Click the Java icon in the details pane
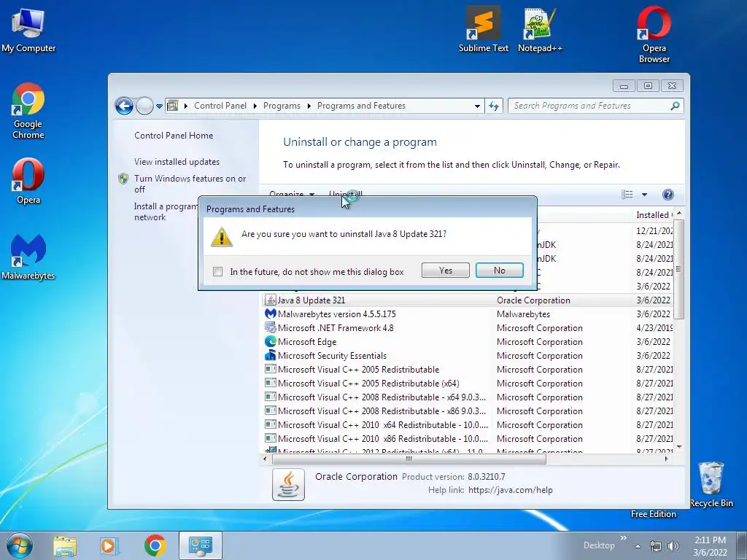Screen dimensions: 747x560 [288, 484]
